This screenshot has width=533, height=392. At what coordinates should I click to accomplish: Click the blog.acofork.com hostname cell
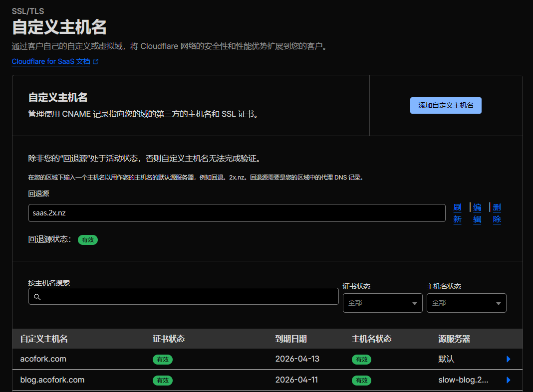tap(52, 380)
